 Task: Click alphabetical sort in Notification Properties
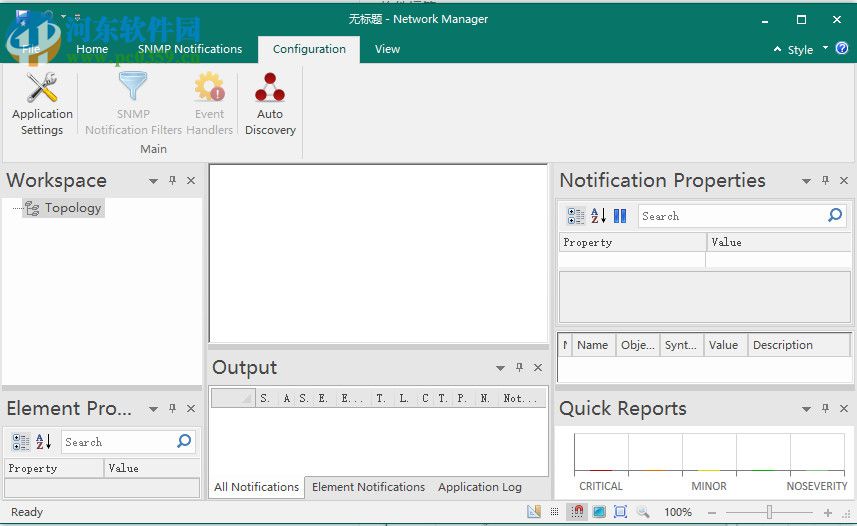pos(598,216)
